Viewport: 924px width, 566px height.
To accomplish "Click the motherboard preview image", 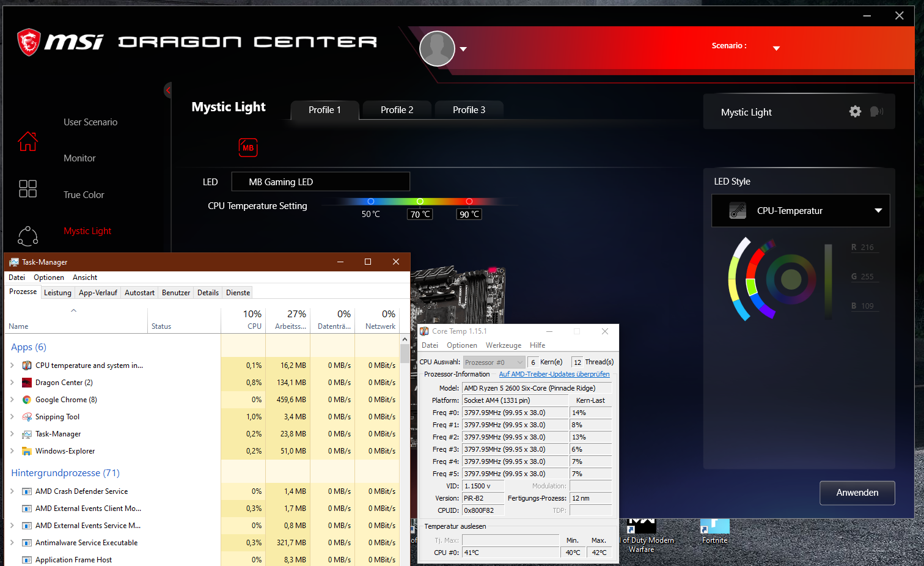I will pyautogui.click(x=458, y=296).
